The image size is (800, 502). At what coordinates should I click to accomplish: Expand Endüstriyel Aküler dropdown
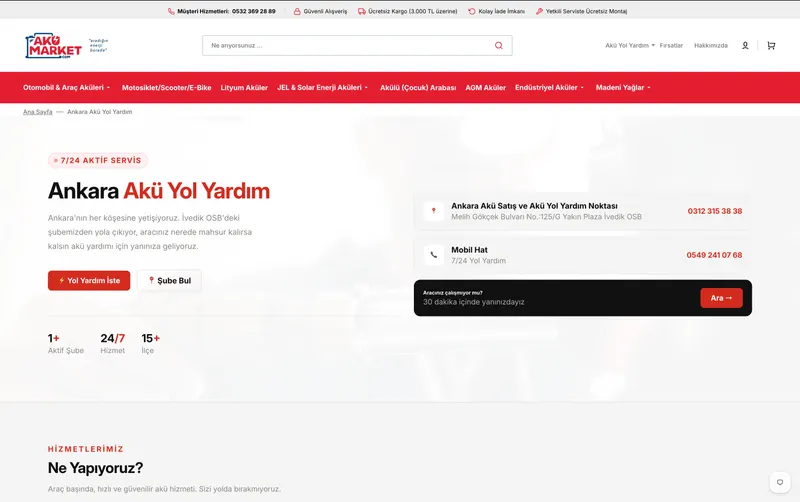(x=549, y=87)
